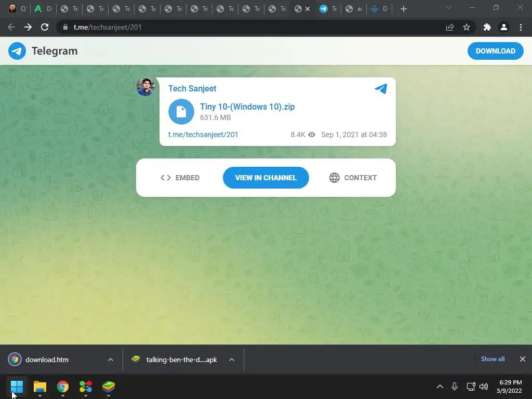Click the lock site info icon
This screenshot has width=532, height=399.
(x=65, y=27)
